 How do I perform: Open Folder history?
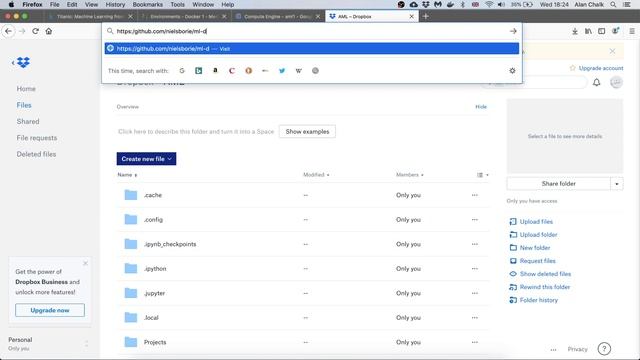tap(538, 300)
